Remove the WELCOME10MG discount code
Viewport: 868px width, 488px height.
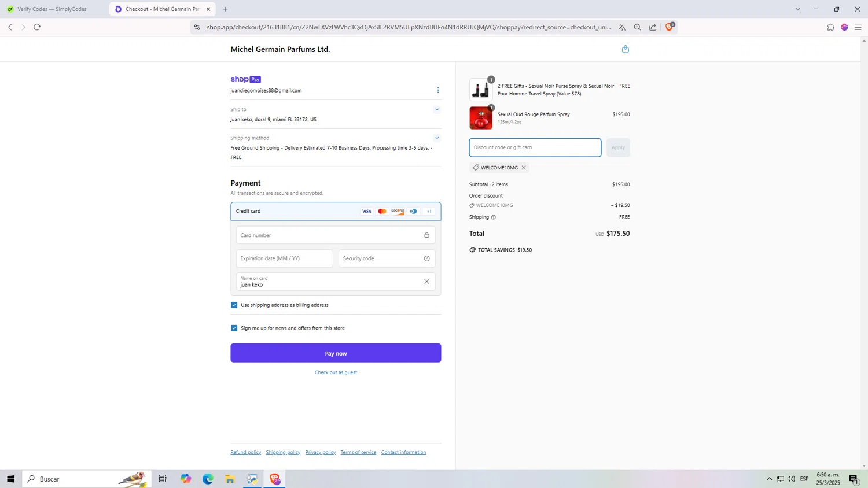tap(524, 168)
